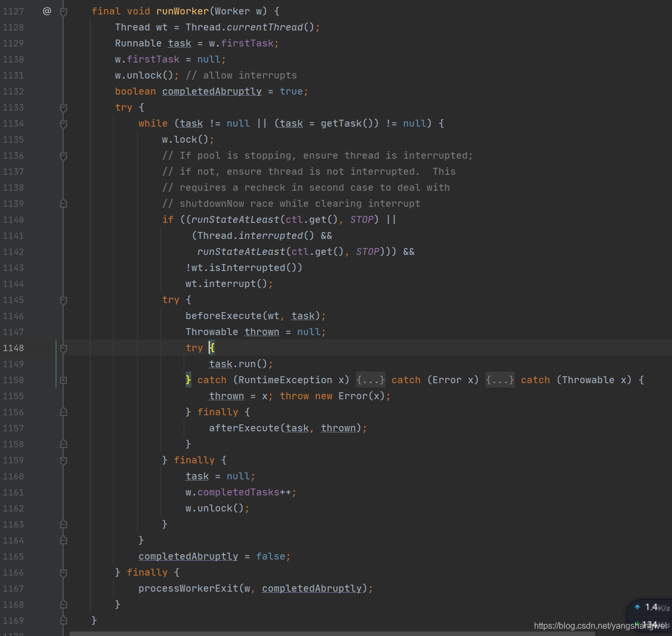Click the horizontal scrollbar at the bottom

331,633
